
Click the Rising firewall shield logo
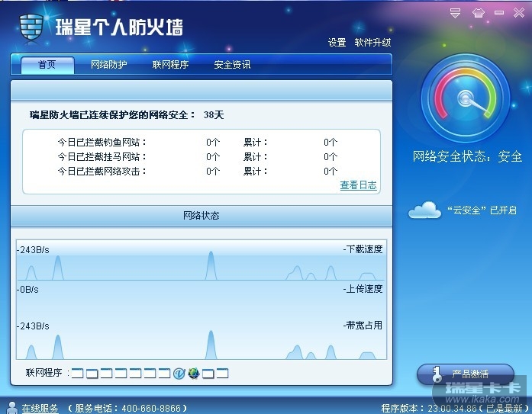click(x=31, y=27)
